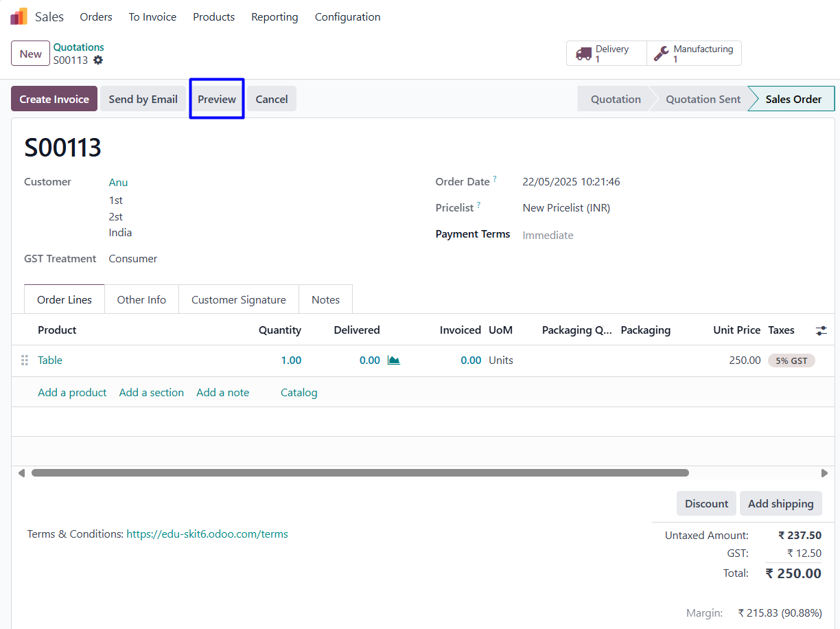Screen dimensions: 840x629
Task: Open the terms and conditions URL
Action: [207, 534]
